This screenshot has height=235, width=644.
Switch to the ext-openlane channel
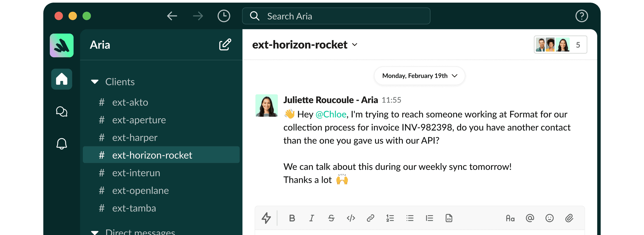click(140, 190)
